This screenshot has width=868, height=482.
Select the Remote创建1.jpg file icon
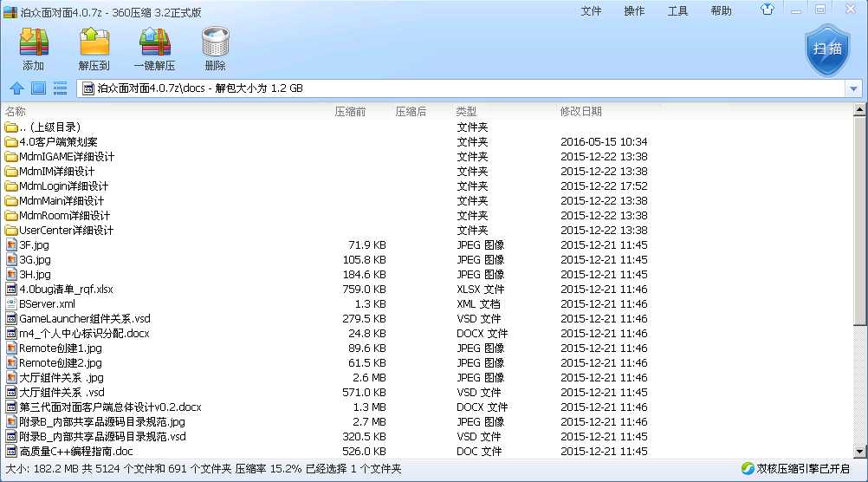coord(11,348)
